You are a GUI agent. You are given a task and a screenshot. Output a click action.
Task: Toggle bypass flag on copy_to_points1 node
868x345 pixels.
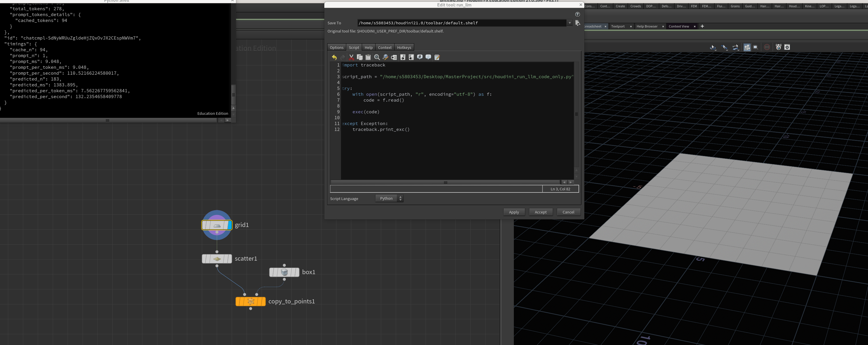coord(238,301)
